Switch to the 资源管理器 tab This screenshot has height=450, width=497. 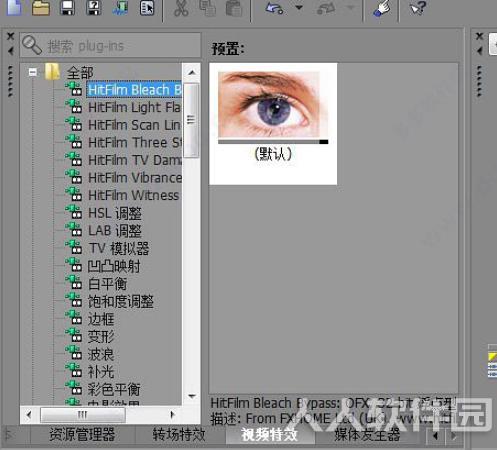click(x=82, y=434)
